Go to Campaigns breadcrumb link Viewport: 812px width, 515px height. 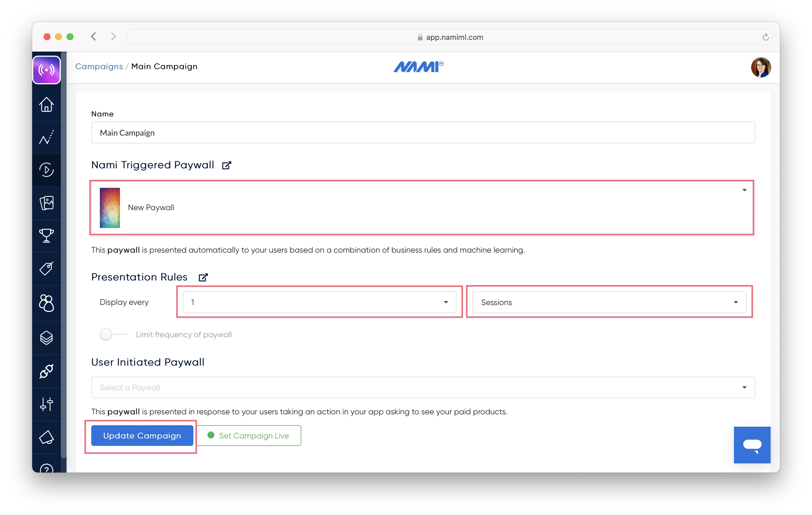pyautogui.click(x=99, y=67)
